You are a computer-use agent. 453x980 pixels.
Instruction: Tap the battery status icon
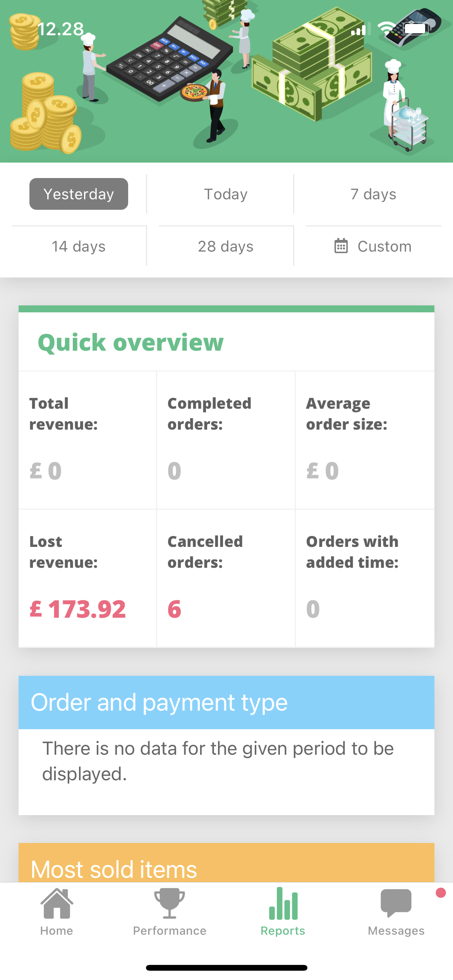click(416, 29)
